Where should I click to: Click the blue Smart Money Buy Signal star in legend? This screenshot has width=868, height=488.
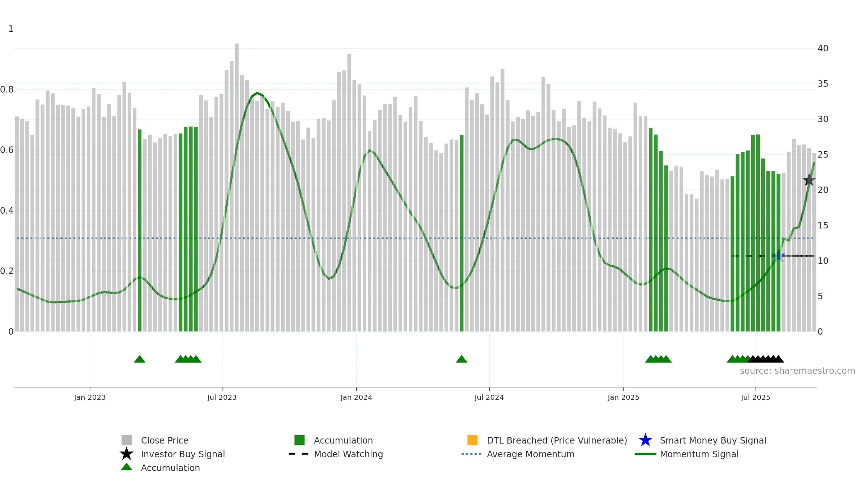click(x=645, y=440)
